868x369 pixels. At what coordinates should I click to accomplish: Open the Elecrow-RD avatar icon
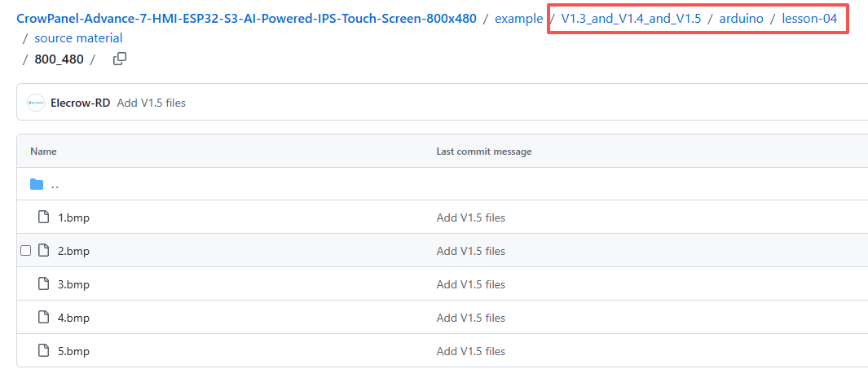tap(36, 103)
